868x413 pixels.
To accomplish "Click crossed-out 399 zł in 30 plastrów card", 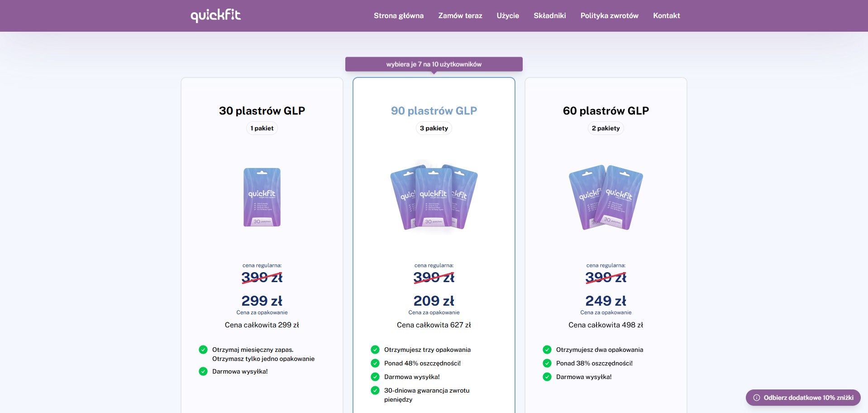I will point(262,277).
